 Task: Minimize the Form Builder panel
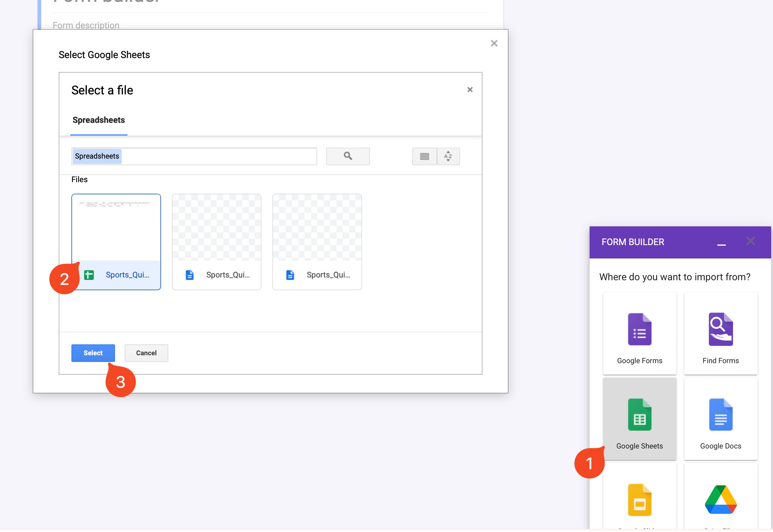721,243
